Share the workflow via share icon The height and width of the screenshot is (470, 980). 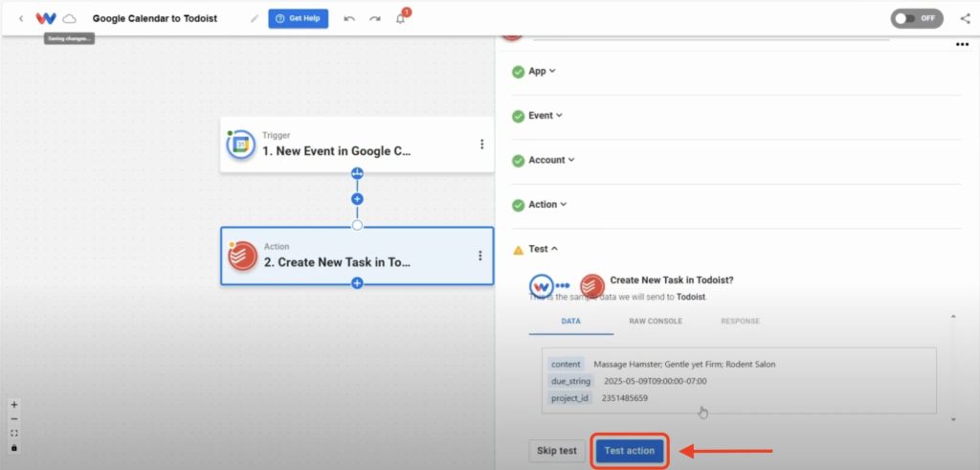tap(965, 19)
